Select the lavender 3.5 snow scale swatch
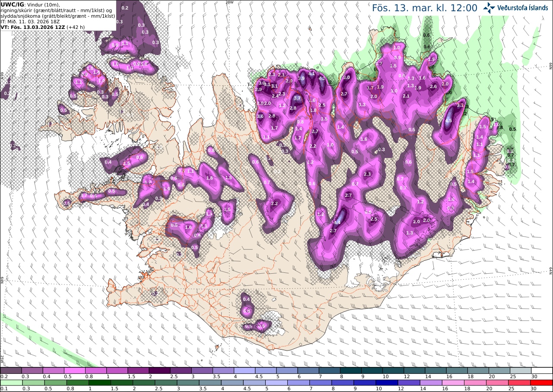This screenshot has height=392, width=553. tap(223, 370)
